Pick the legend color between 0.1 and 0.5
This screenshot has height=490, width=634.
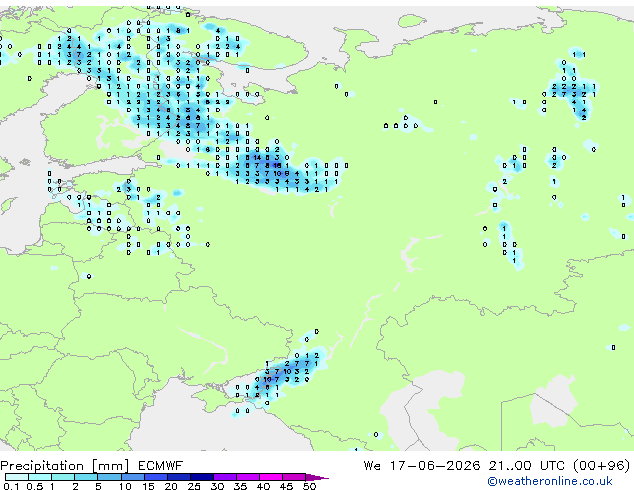pyautogui.click(x=17, y=477)
